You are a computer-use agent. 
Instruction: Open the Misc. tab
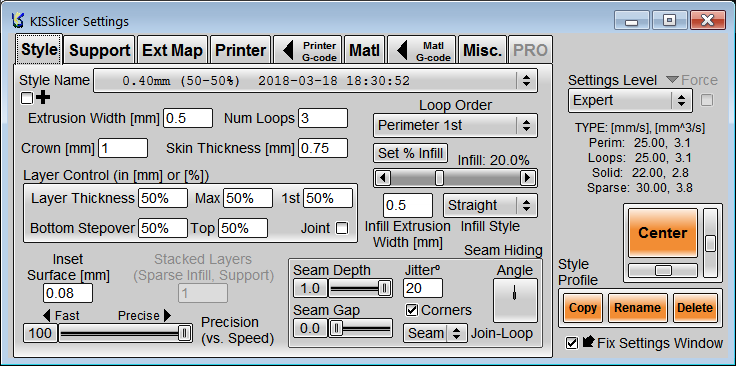tap(483, 50)
